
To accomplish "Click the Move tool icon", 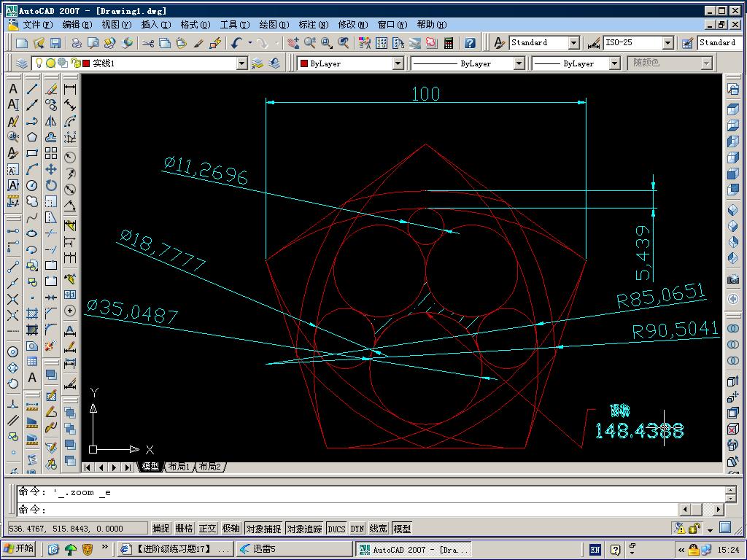I will click(51, 169).
